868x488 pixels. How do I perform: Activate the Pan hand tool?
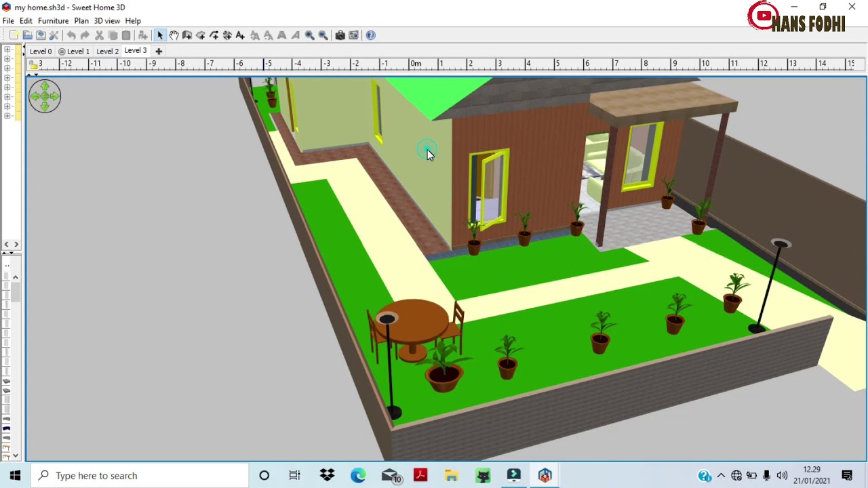click(x=174, y=35)
